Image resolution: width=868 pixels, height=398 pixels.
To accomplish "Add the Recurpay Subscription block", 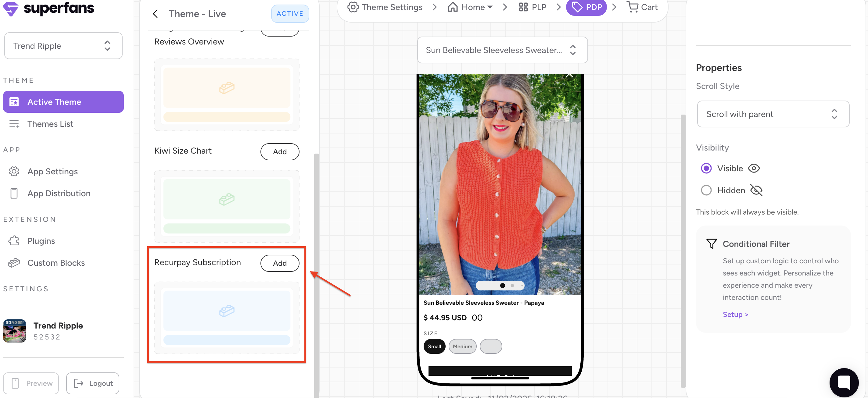I will 279,263.
